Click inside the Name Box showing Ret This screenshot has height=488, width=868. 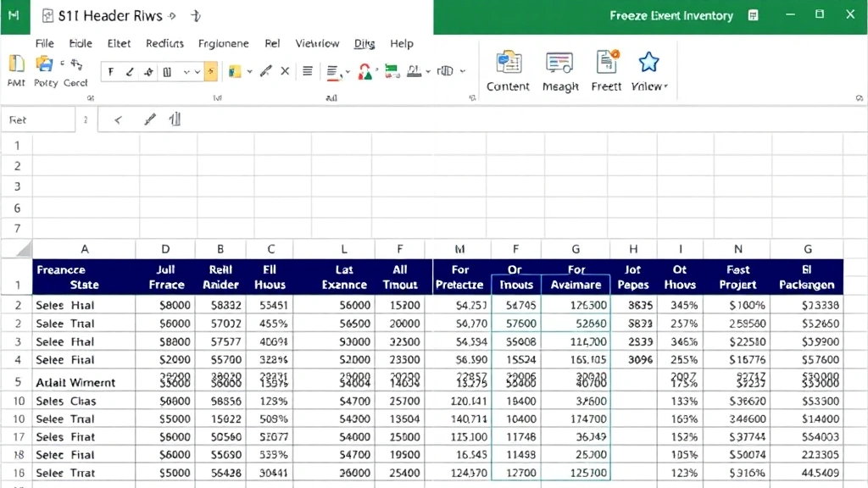tap(38, 119)
